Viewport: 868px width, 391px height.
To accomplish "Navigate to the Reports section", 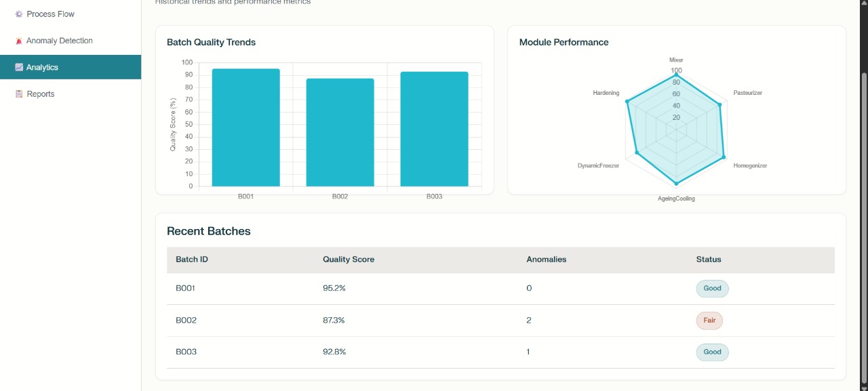I will 39,94.
